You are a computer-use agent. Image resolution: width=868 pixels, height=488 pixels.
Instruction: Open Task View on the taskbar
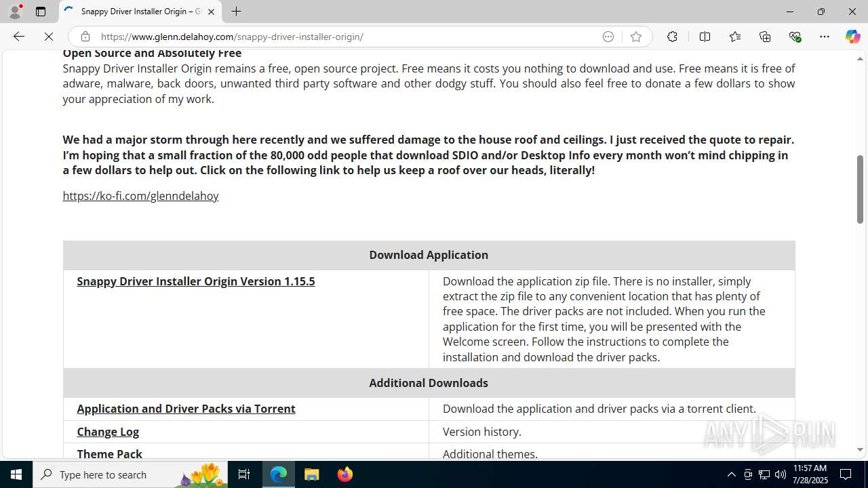[244, 474]
